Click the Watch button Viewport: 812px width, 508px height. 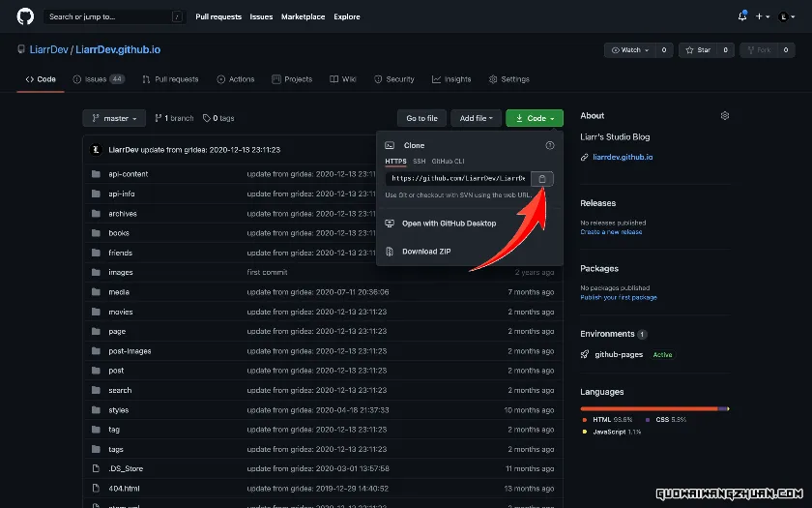pyautogui.click(x=630, y=49)
